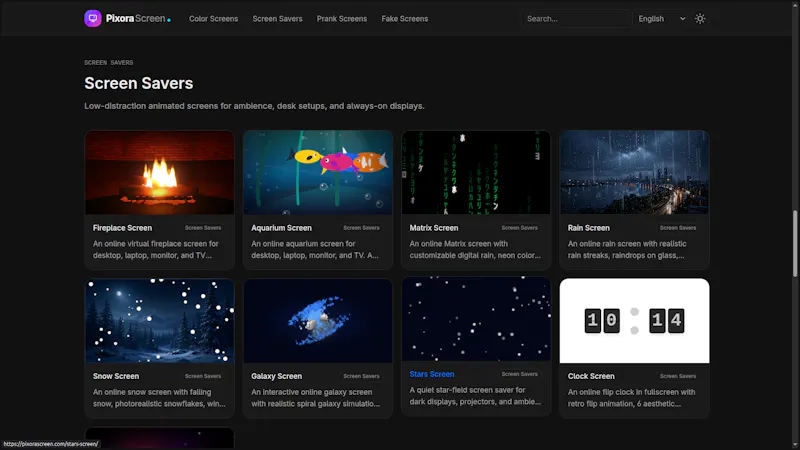
Task: Open the flip Clock Screen thumbnail
Action: pos(634,321)
